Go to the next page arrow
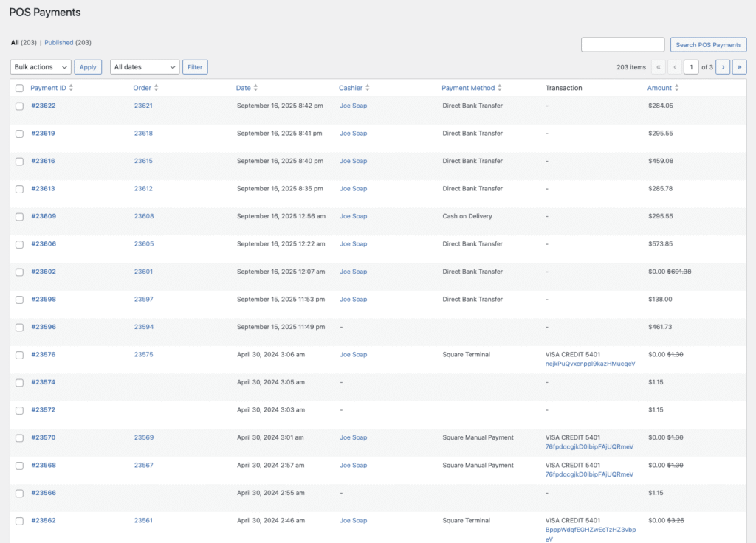 coord(723,67)
